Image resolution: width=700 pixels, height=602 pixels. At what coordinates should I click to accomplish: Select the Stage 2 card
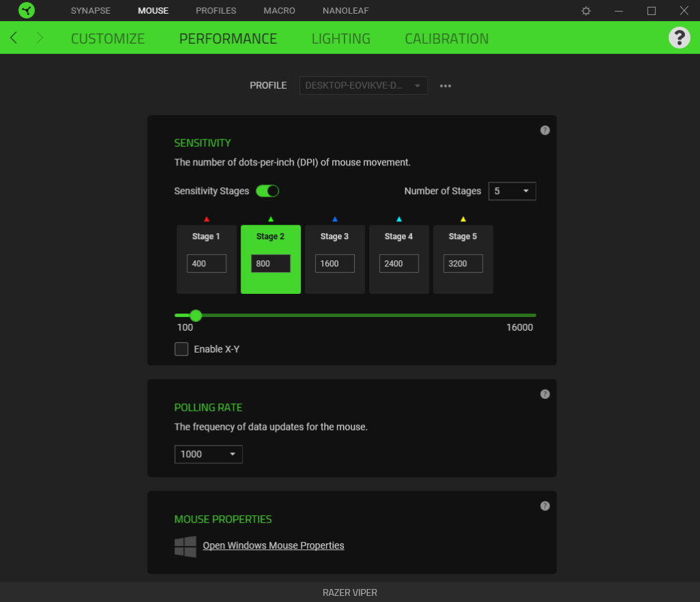pyautogui.click(x=271, y=259)
